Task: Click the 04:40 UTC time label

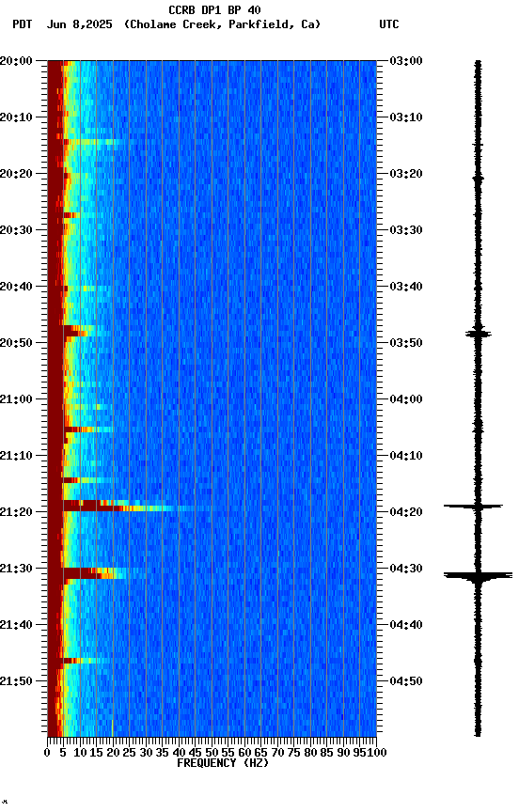Action: point(406,625)
